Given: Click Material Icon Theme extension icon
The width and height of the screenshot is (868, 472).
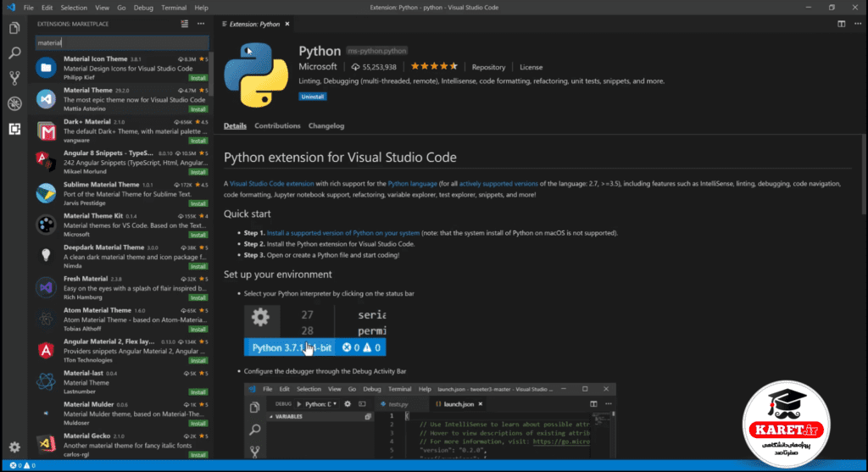Looking at the screenshot, I should tap(46, 68).
